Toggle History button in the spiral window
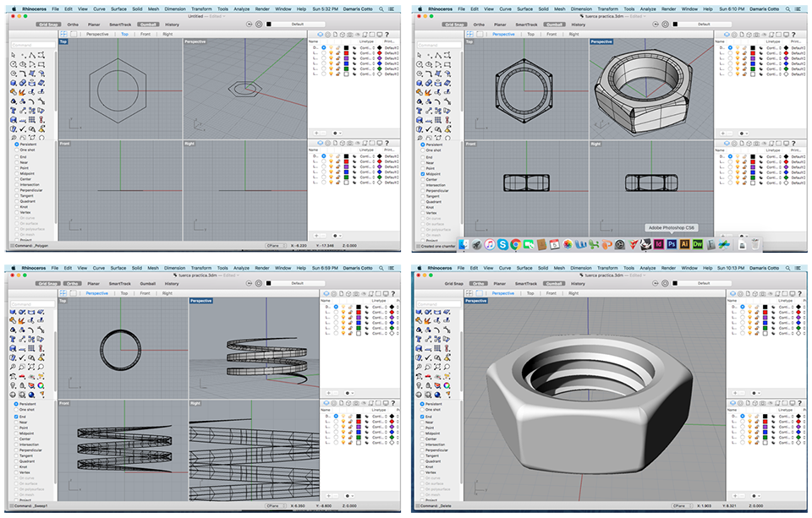This screenshot has width=812, height=518. point(172,284)
